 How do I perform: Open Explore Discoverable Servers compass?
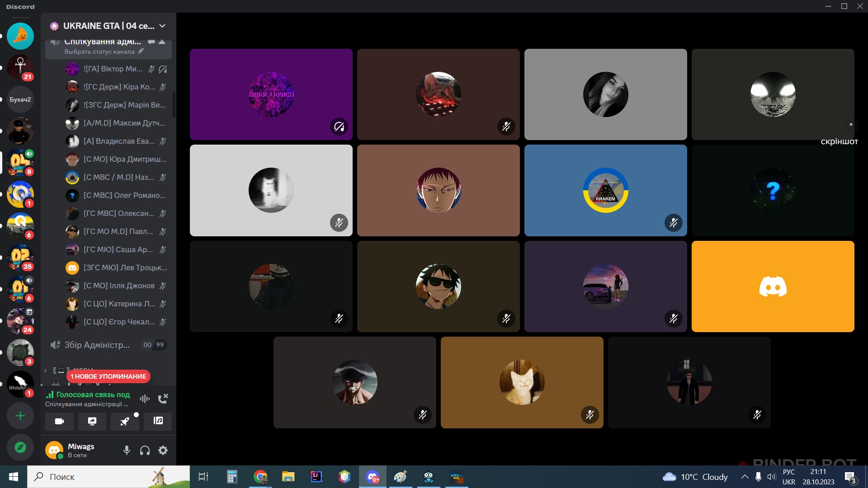[x=20, y=447]
